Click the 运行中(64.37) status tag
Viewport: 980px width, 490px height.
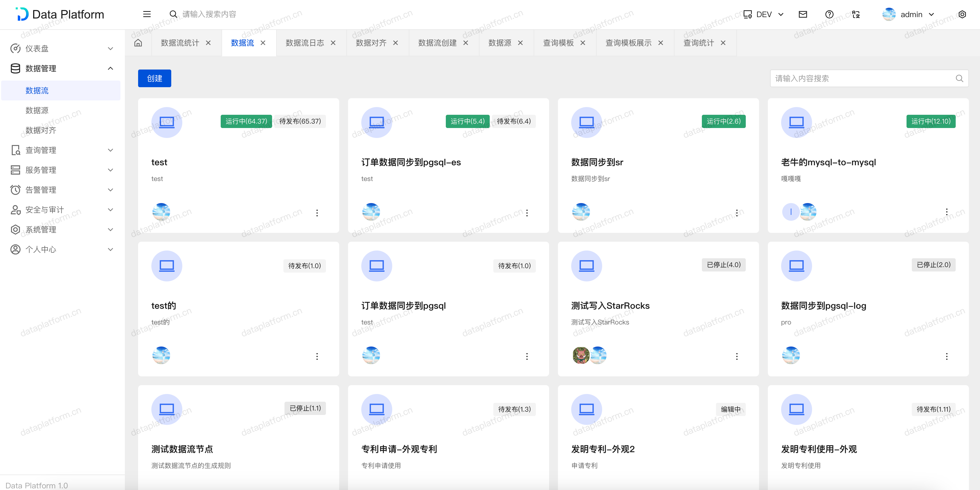coord(246,121)
